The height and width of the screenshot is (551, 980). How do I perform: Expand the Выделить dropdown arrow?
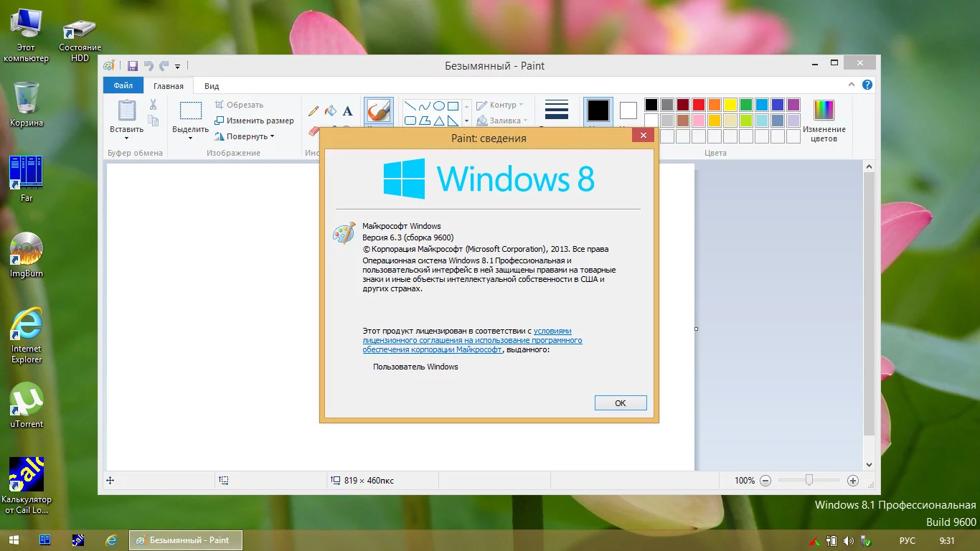point(191,138)
